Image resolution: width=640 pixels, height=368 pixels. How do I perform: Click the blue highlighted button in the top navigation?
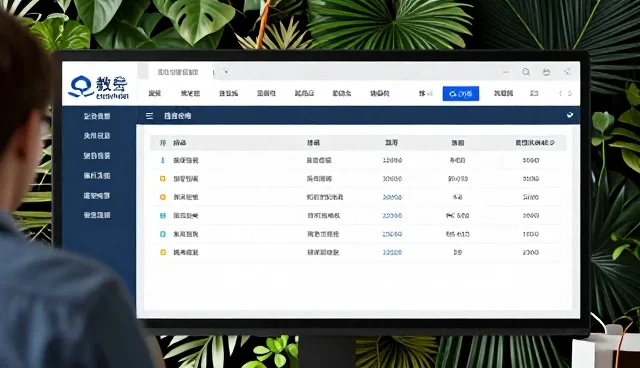pyautogui.click(x=461, y=93)
